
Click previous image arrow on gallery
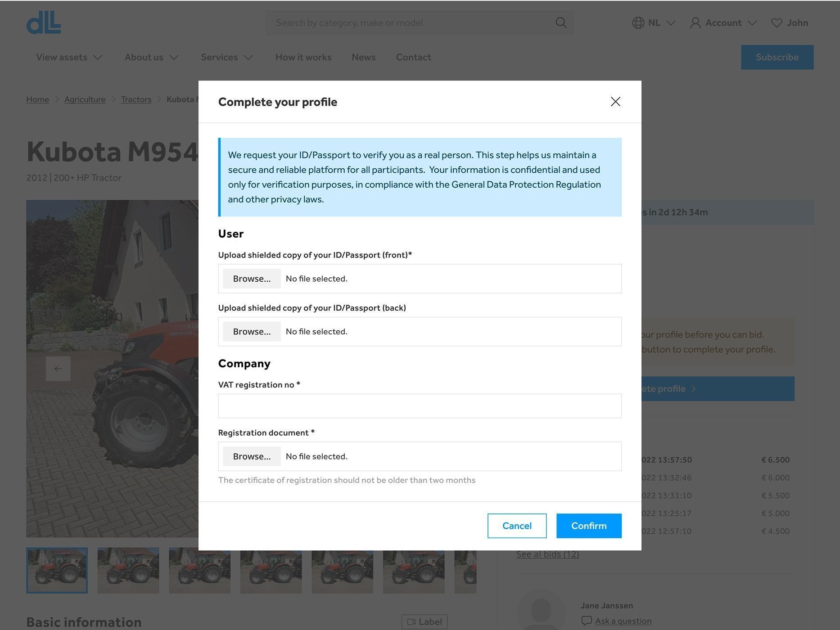(x=58, y=369)
